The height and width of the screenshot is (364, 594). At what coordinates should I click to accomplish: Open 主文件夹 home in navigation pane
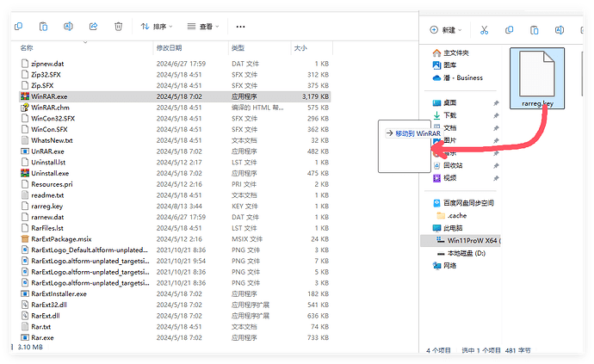tap(451, 52)
